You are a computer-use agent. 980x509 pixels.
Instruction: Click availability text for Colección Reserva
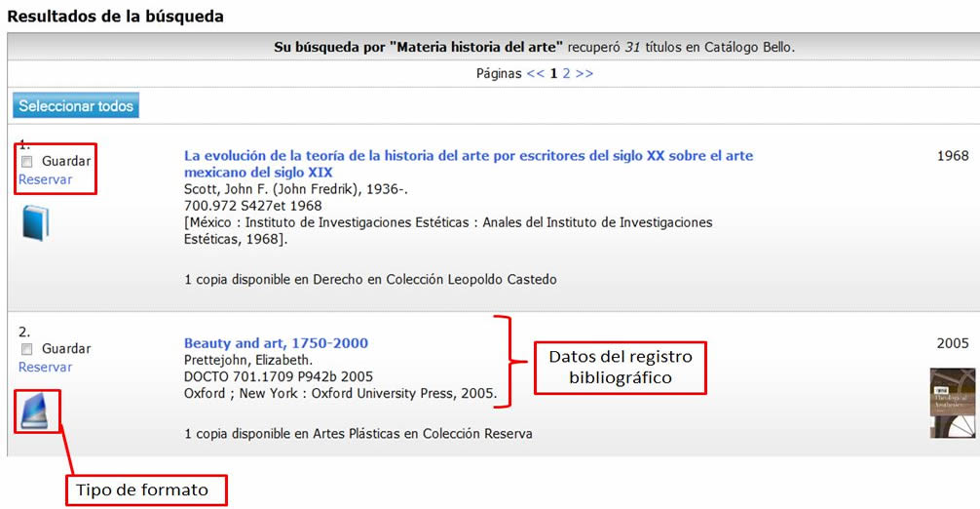(358, 433)
